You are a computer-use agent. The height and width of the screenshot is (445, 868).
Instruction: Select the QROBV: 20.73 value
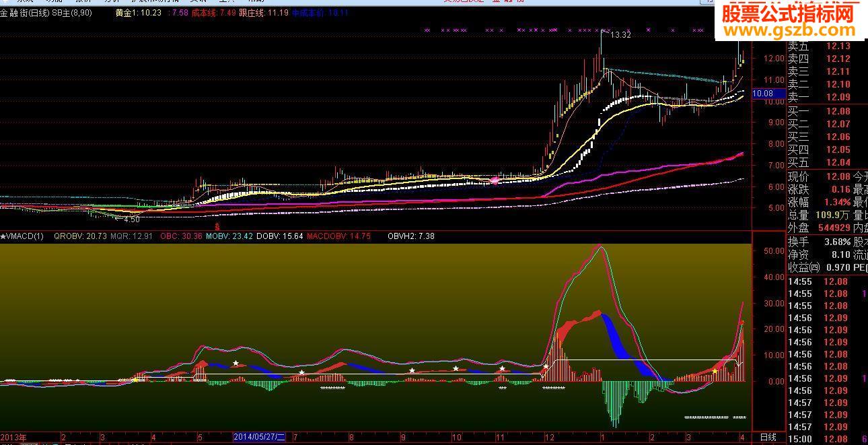tap(80, 236)
